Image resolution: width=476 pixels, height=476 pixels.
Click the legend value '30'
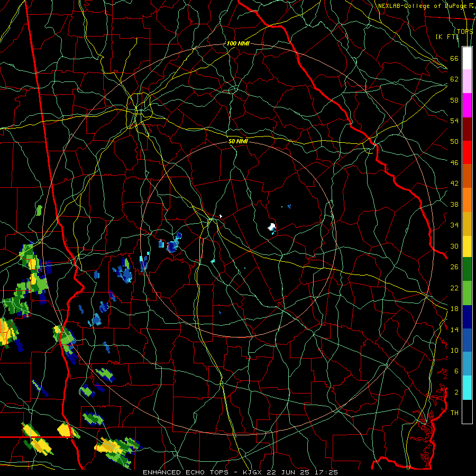click(454, 246)
